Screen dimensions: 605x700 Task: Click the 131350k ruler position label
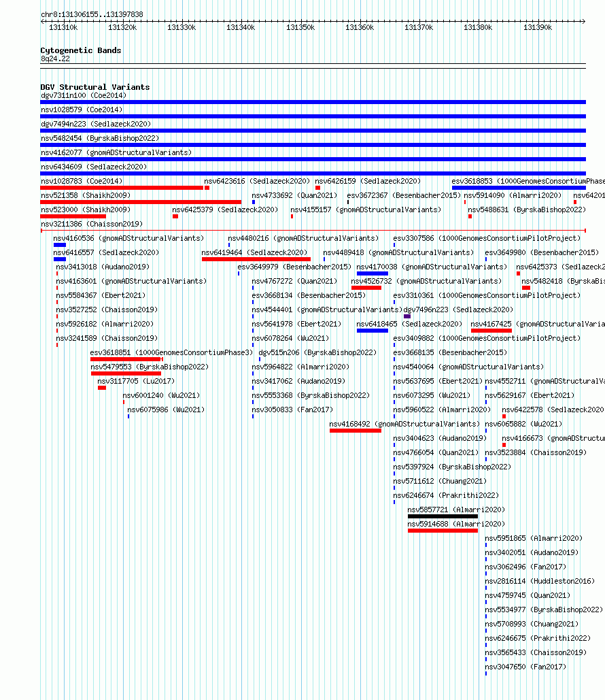[300, 28]
